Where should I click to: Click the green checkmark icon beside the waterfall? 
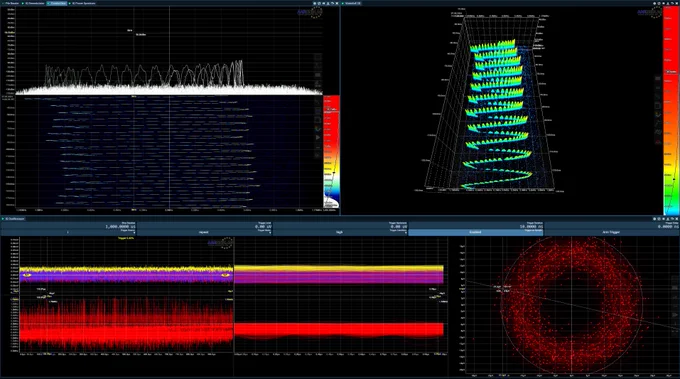[x=318, y=129]
